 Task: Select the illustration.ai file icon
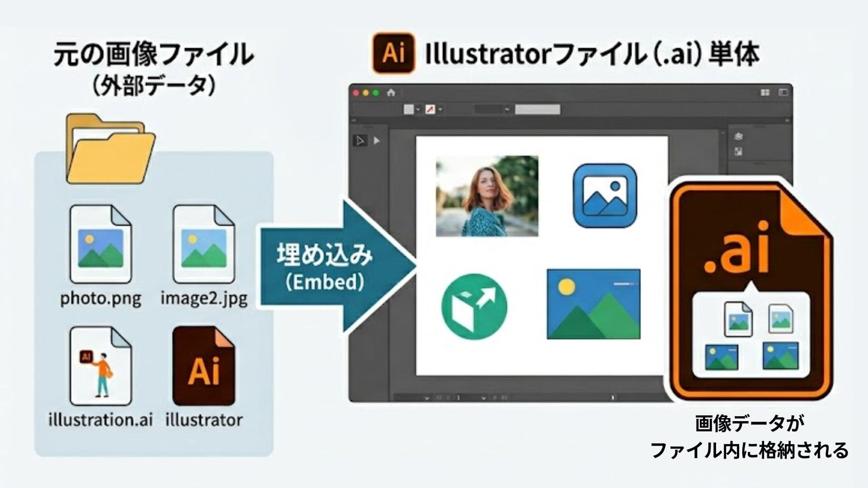pos(100,366)
